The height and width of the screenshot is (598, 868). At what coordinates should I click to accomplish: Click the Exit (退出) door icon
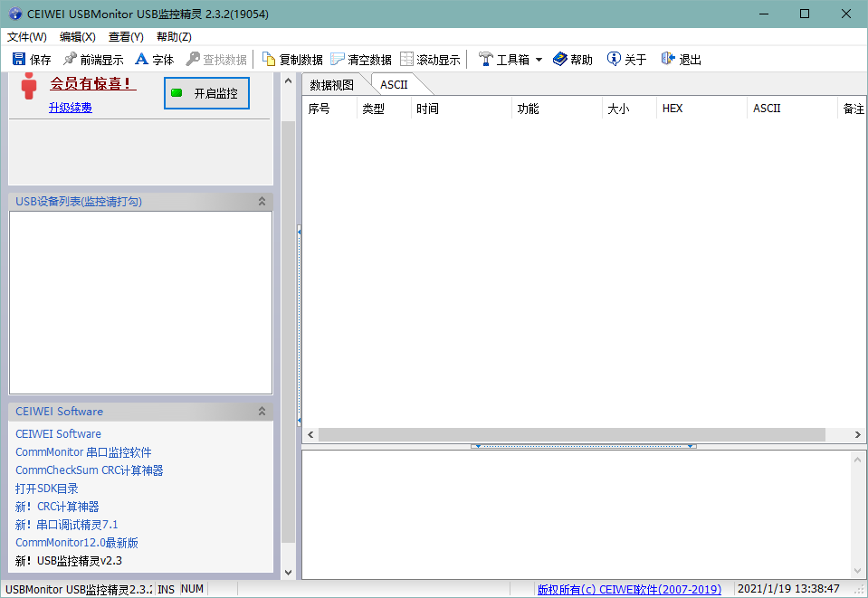[x=668, y=60]
